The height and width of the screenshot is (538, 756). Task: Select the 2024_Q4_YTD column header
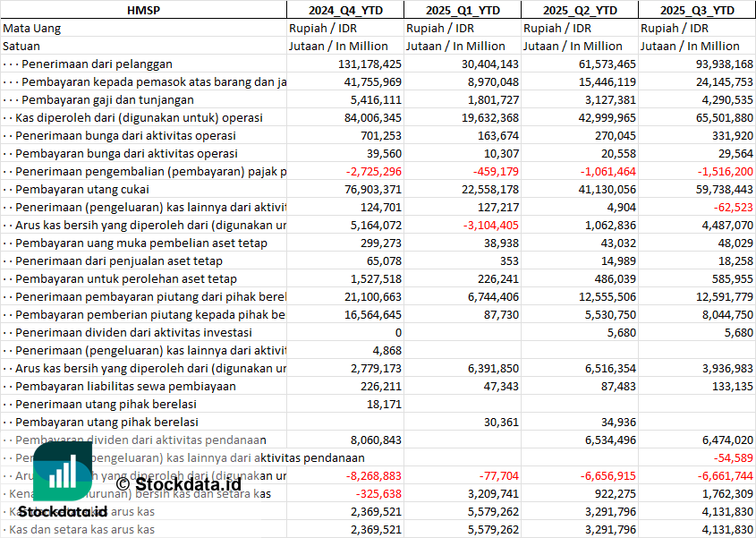pos(345,10)
